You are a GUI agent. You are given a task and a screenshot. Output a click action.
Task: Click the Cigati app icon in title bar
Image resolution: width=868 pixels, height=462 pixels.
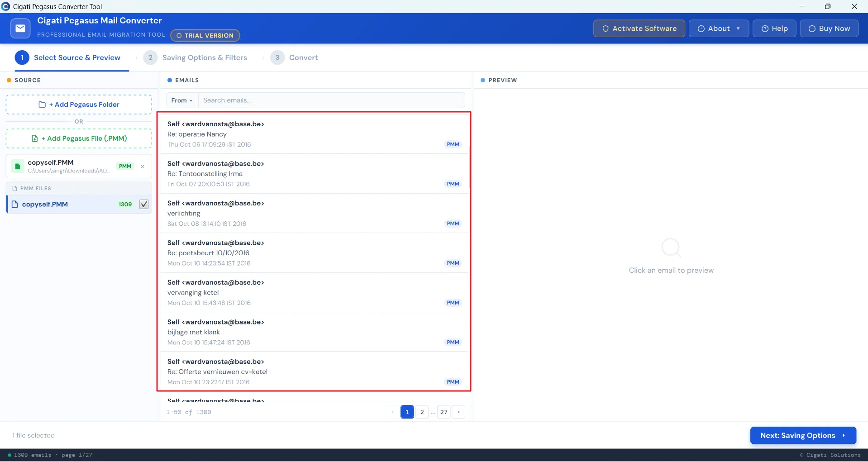pos(6,6)
